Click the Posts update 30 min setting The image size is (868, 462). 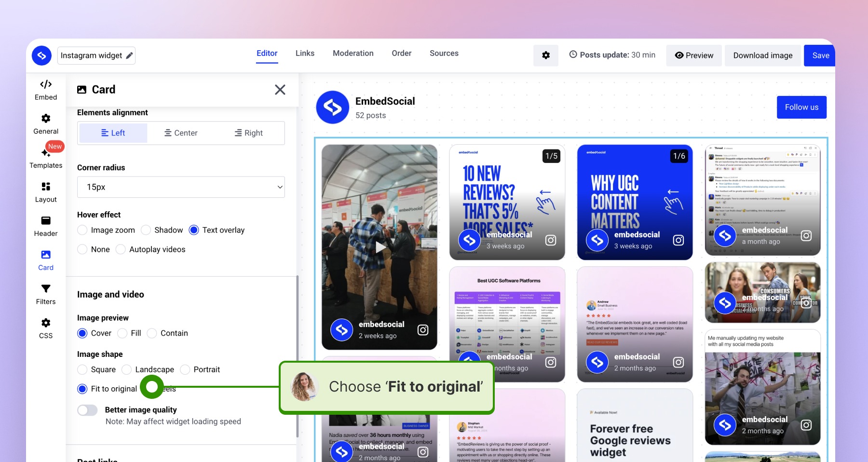click(612, 55)
